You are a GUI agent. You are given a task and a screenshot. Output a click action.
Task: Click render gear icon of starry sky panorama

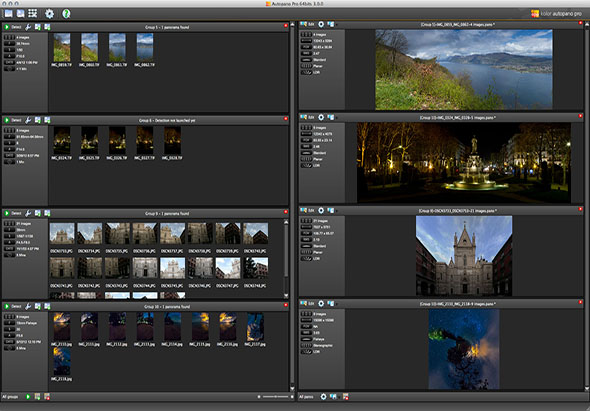(321, 304)
